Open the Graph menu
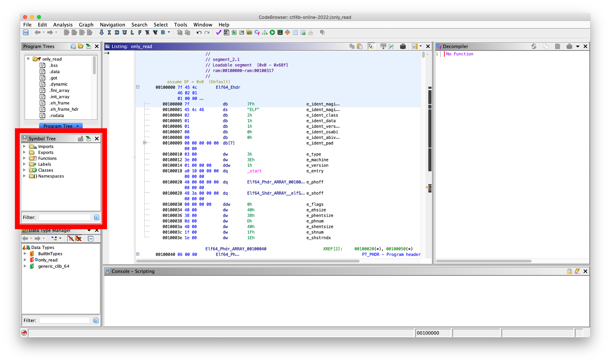610x364 pixels. coord(86,25)
